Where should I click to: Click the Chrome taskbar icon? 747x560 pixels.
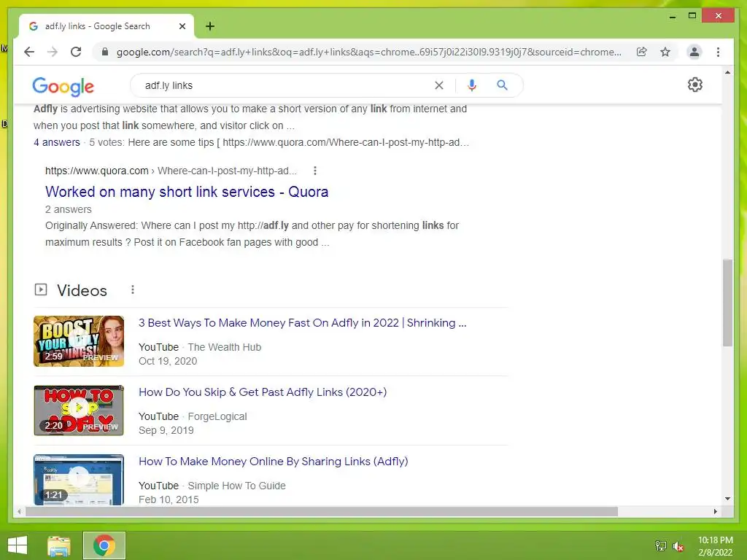[x=104, y=545]
